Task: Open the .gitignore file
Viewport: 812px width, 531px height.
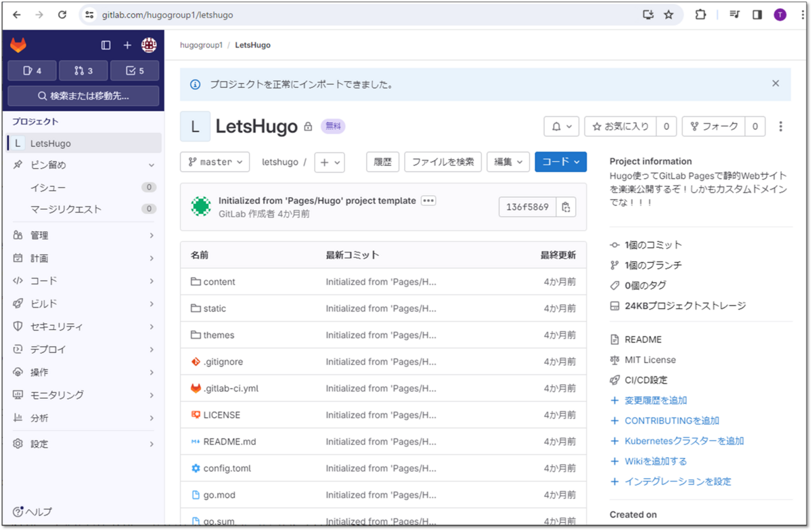Action: tap(223, 362)
